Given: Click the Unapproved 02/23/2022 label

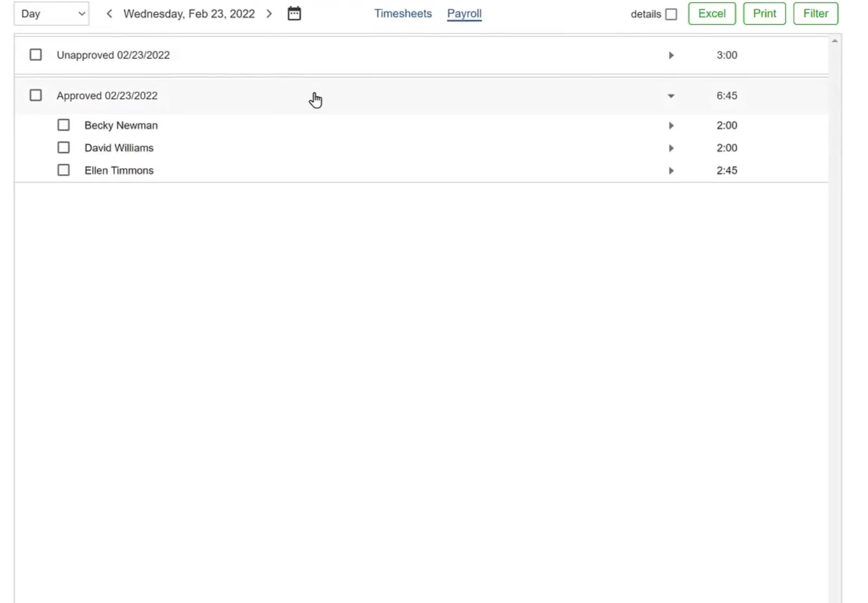Looking at the screenshot, I should (113, 55).
